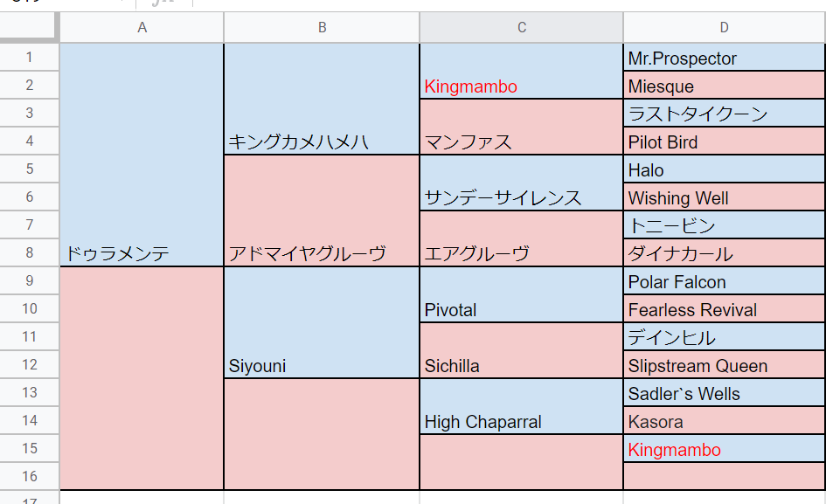Select the row 16 header
826x504 pixels.
tap(29, 477)
